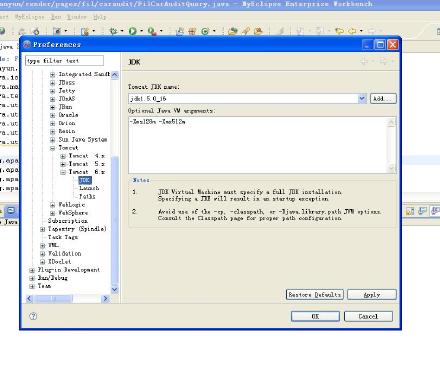Open the MyEclipse menu in Workbench
440x368 pixels.
click(x=29, y=17)
